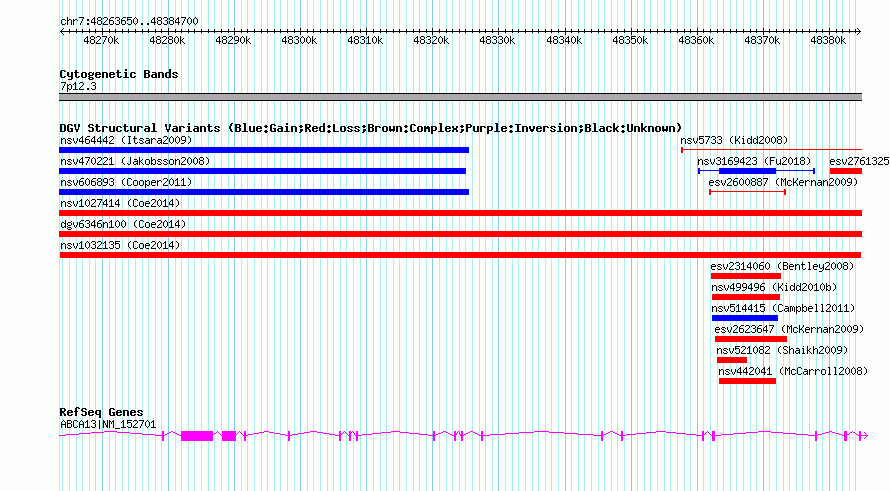Select the nsv442041 (McCarroll2008) red bar
The image size is (890, 491).
[x=748, y=381]
